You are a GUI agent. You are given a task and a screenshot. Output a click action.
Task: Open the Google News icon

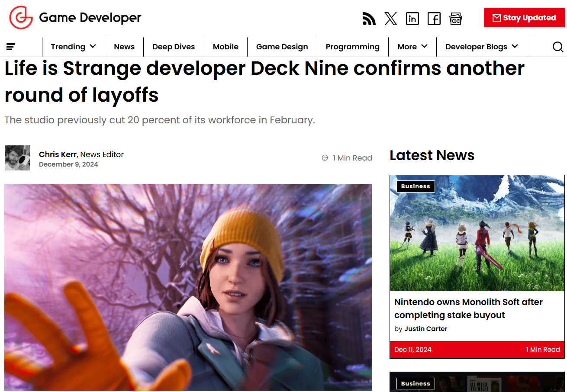(456, 19)
